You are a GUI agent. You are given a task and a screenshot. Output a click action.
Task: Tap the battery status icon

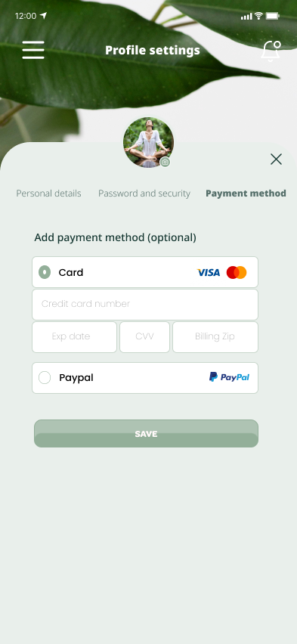click(x=273, y=16)
